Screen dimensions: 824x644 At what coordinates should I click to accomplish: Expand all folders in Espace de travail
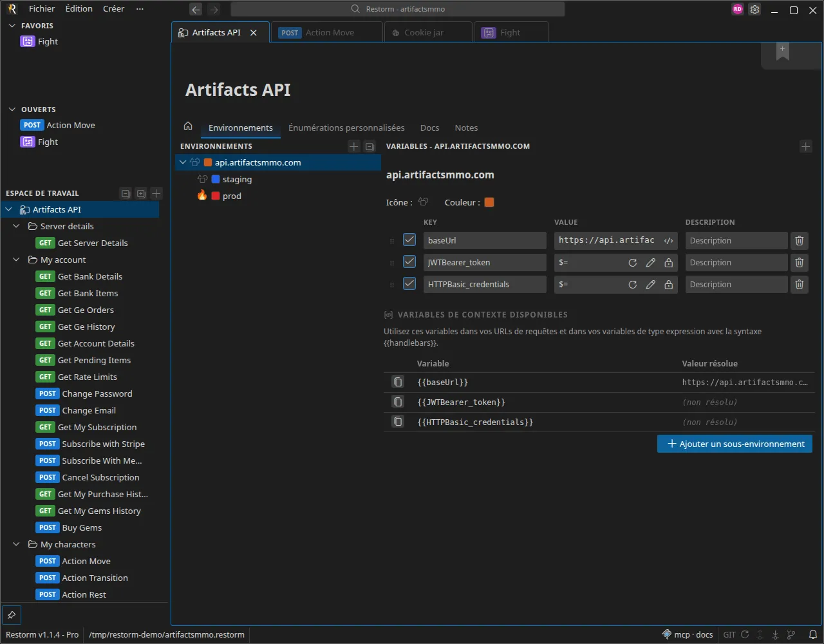point(141,193)
